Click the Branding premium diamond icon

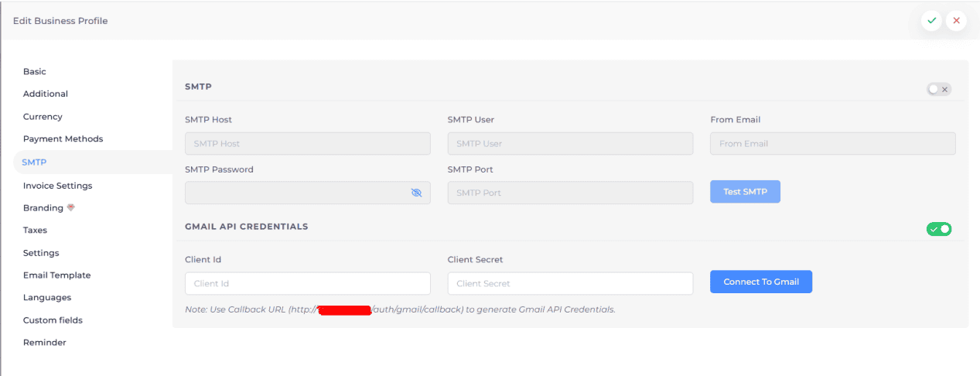click(x=71, y=208)
